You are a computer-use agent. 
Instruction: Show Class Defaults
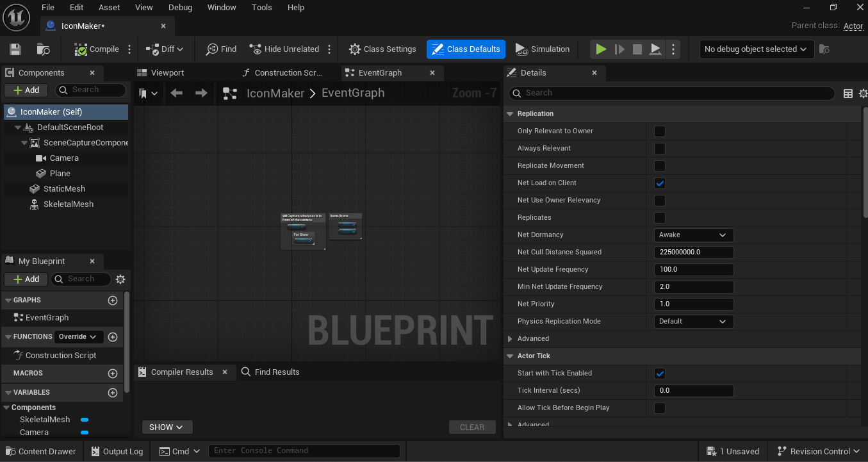[x=466, y=49]
